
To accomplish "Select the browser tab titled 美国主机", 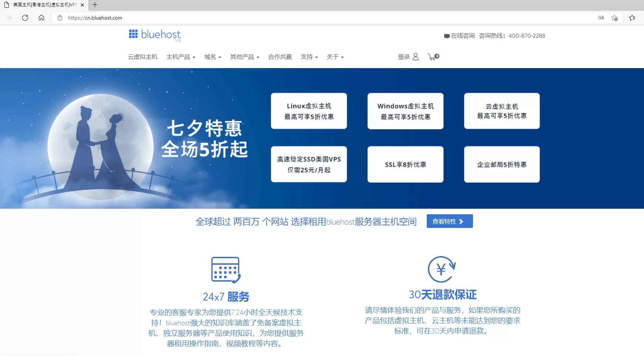I will 44,5.
